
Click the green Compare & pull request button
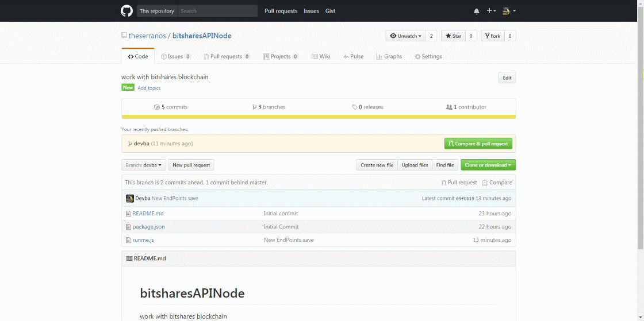coord(478,144)
